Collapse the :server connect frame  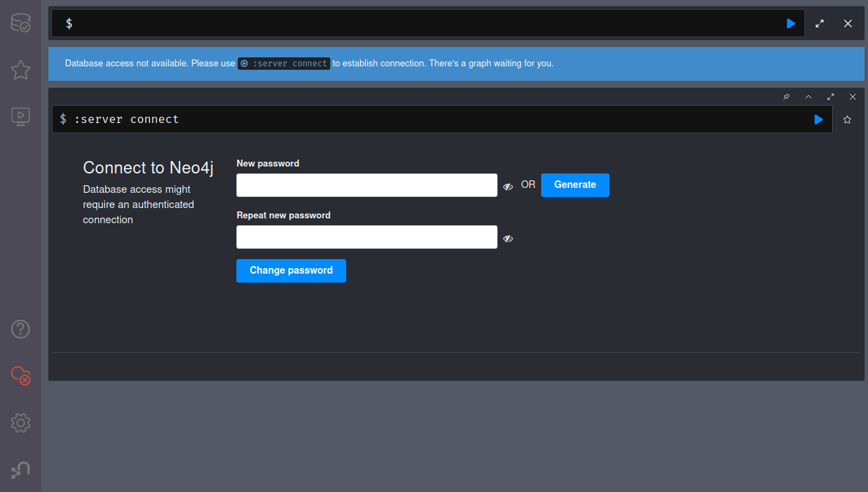pos(809,97)
